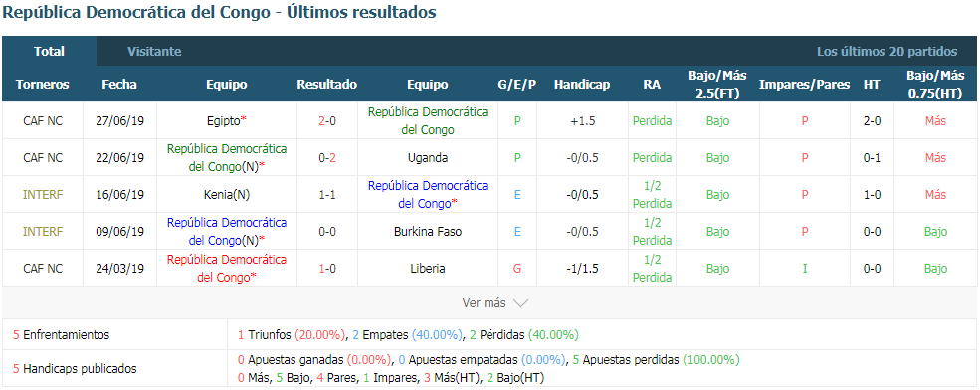Screen dimensions: 980x390
Task: Click the Bajo/Más 2.5(FT) column header
Action: coord(717,84)
